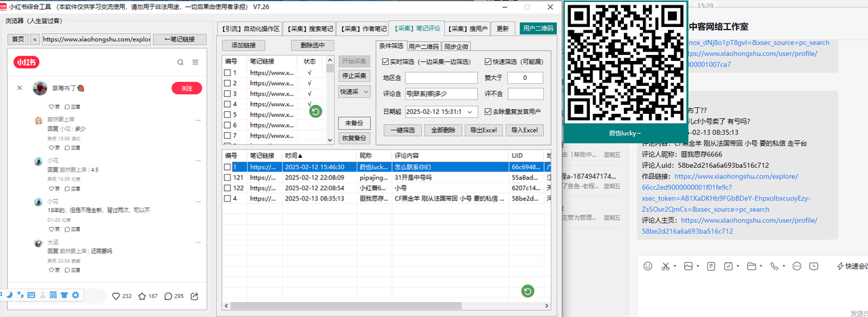Tick checkbox for result row 121
The image size is (868, 317).
point(228,177)
